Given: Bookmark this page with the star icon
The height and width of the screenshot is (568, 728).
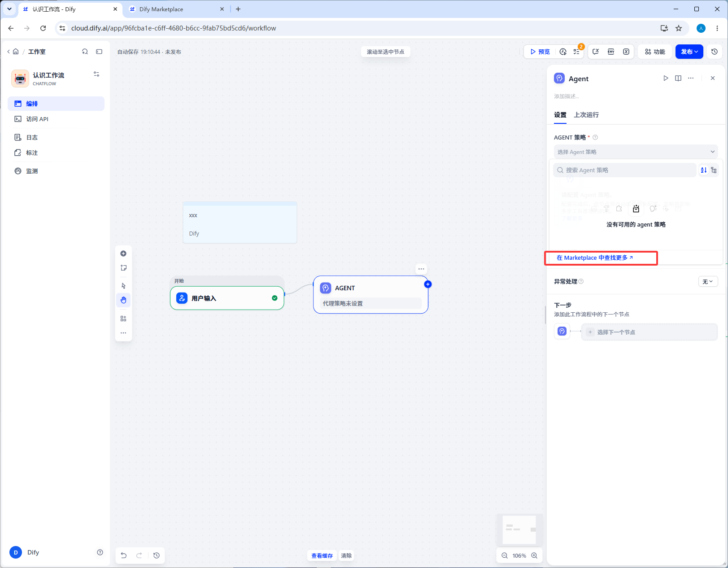Looking at the screenshot, I should pyautogui.click(x=679, y=28).
